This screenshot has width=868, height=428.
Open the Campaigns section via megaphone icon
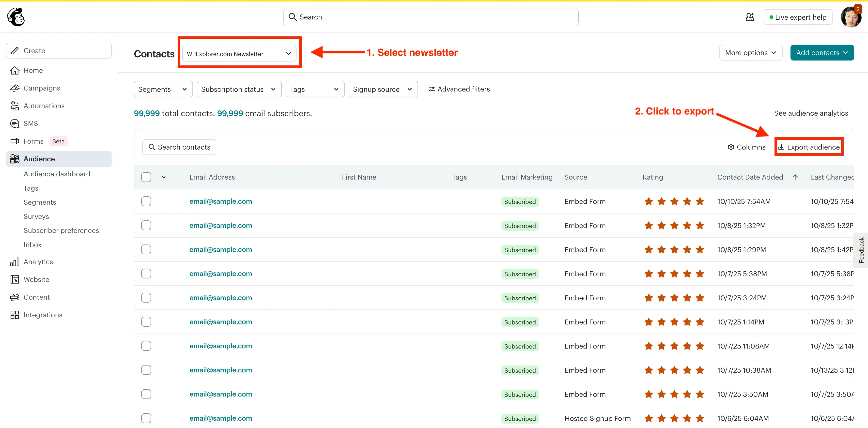[15, 88]
